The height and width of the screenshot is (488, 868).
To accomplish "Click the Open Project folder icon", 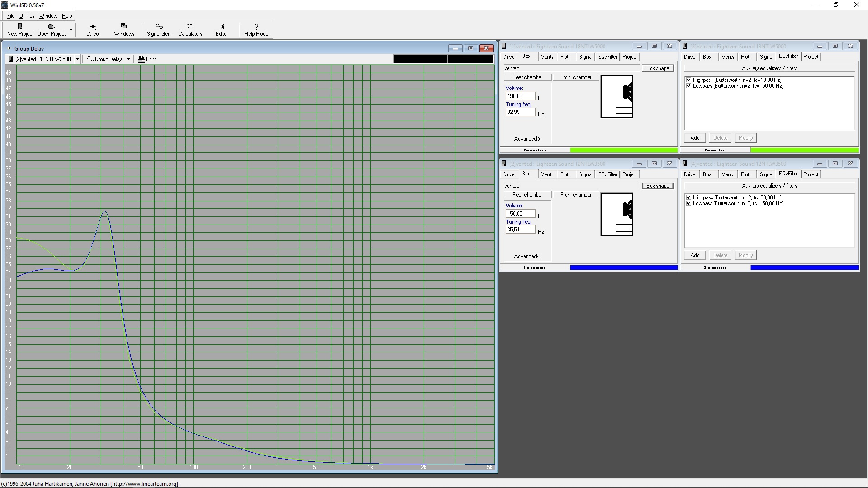I will click(51, 27).
